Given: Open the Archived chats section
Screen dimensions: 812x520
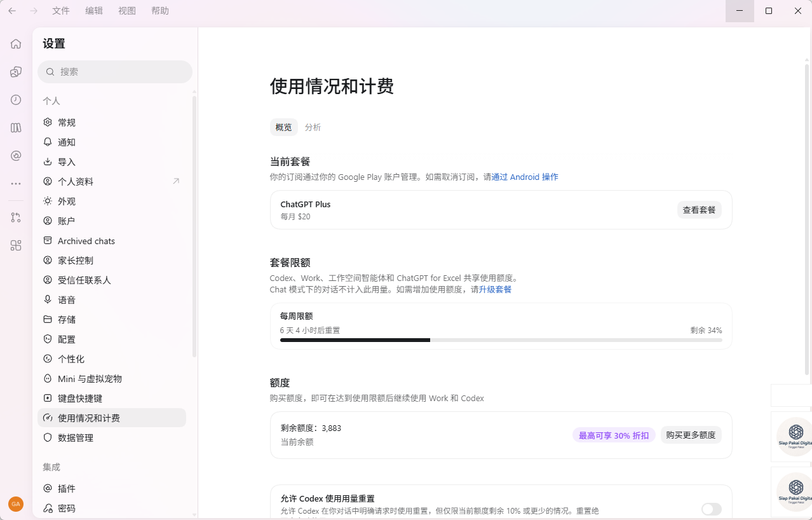Looking at the screenshot, I should [112, 241].
